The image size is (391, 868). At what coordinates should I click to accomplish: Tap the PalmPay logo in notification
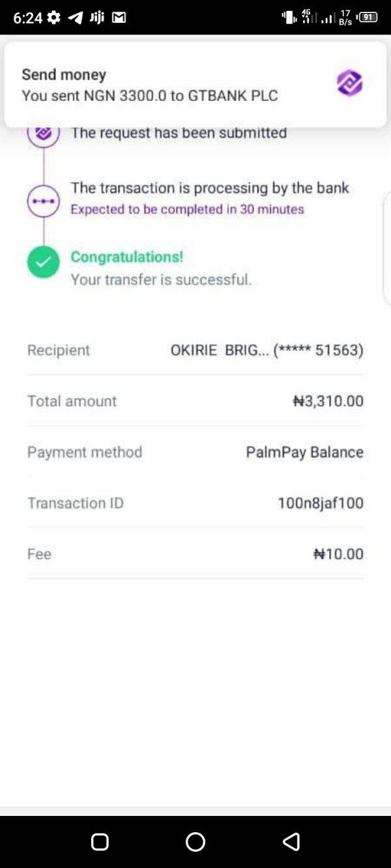tap(349, 83)
